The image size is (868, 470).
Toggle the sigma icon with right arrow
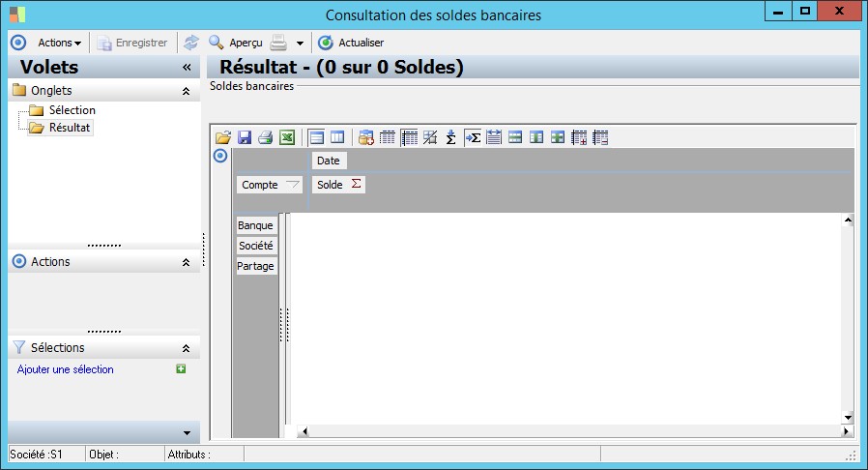(x=473, y=137)
